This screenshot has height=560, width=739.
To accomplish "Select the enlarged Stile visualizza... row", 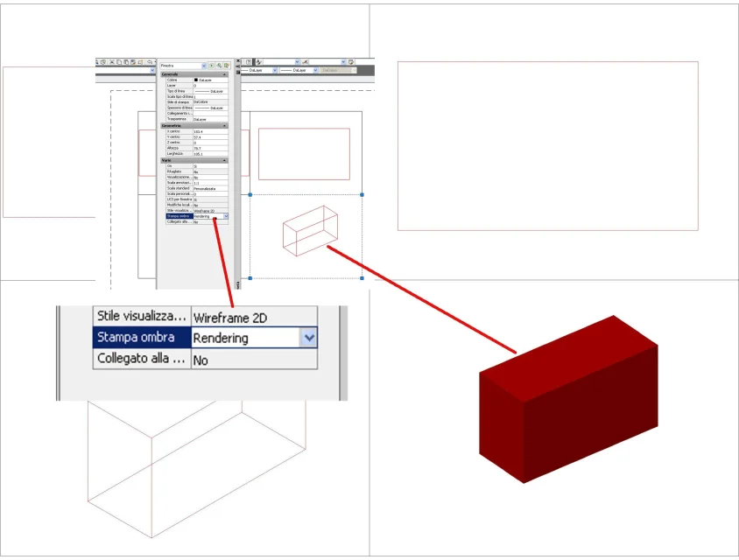I will 205,316.
